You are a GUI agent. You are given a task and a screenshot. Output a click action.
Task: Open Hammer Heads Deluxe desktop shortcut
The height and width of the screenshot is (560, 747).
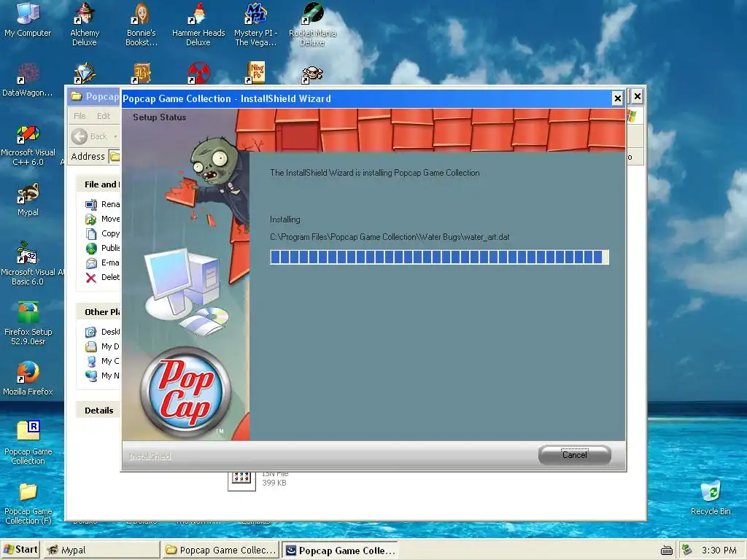(198, 24)
